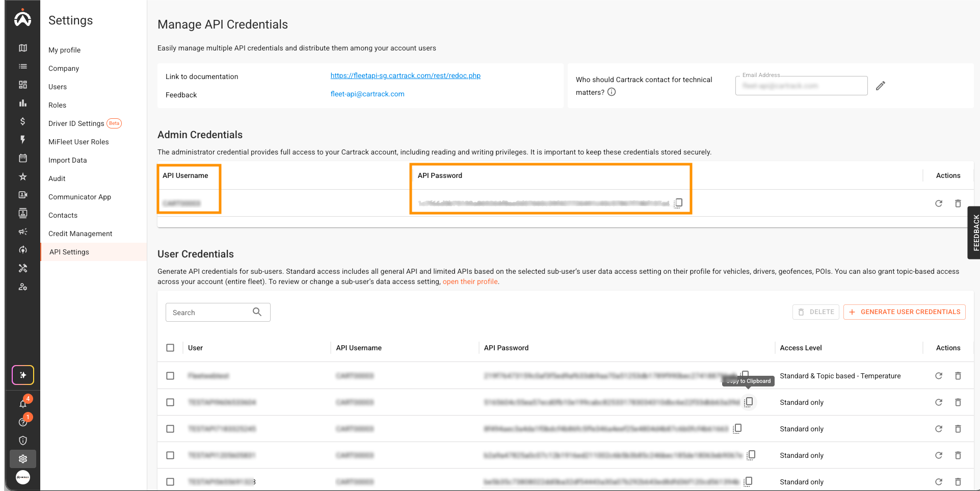980x491 pixels.
Task: Open the calendar icon in the sidebar
Action: click(22, 158)
